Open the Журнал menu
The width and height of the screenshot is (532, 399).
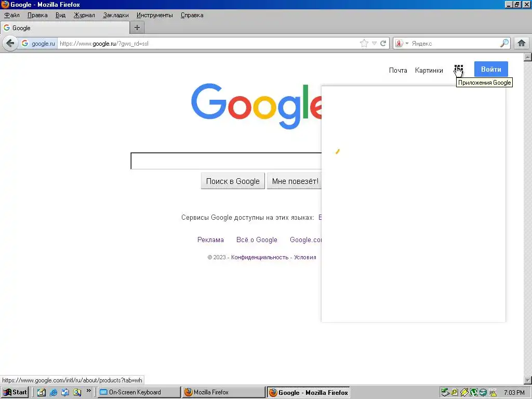[84, 15]
